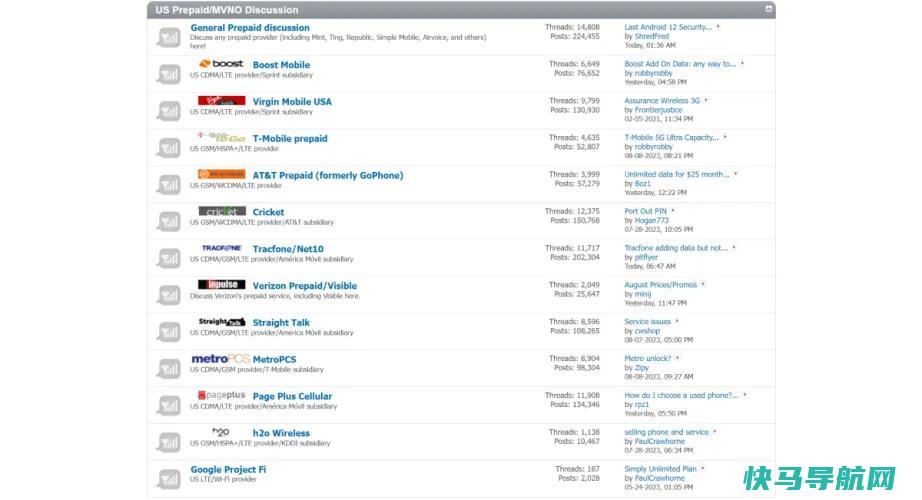Image resolution: width=922 pixels, height=500 pixels.
Task: Click the Boost Mobile logo icon
Action: click(221, 64)
